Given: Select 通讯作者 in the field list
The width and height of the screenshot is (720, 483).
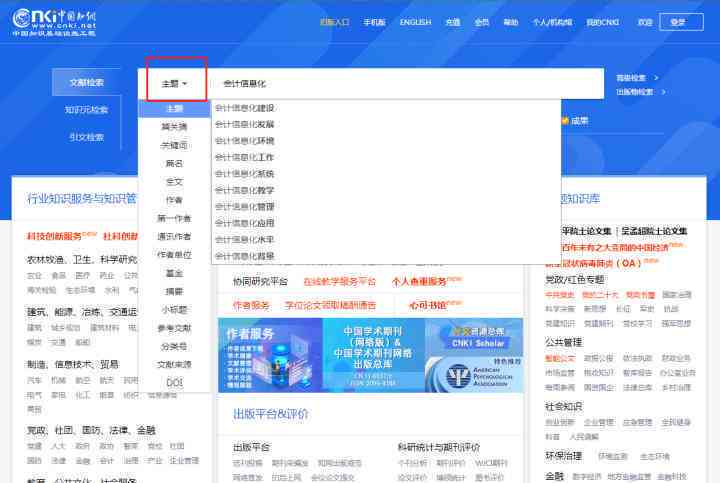Looking at the screenshot, I should (x=174, y=236).
